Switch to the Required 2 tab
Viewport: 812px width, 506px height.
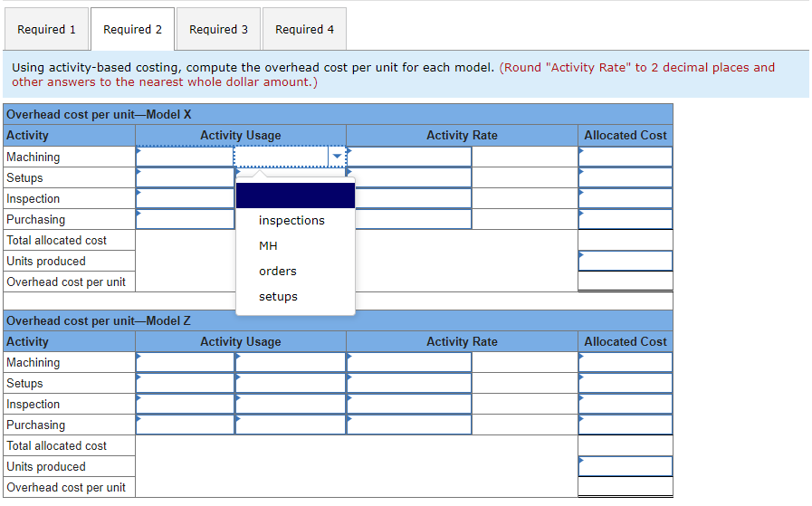[132, 29]
